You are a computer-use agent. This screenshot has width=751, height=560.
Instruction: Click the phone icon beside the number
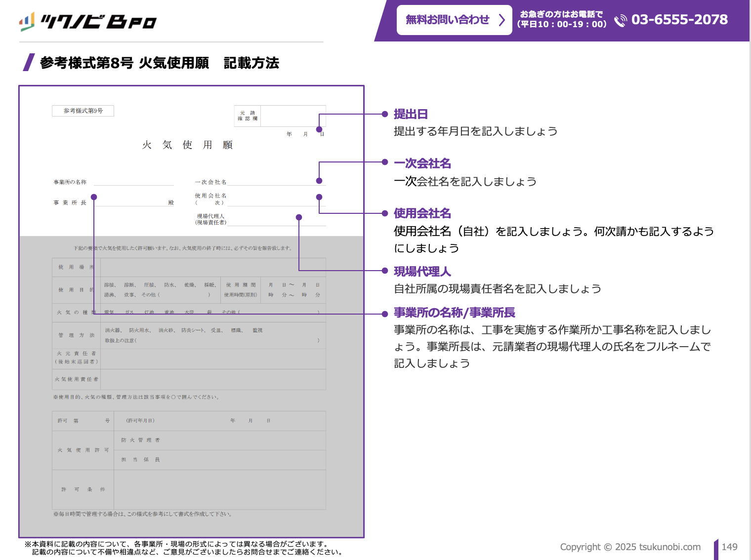coord(620,20)
